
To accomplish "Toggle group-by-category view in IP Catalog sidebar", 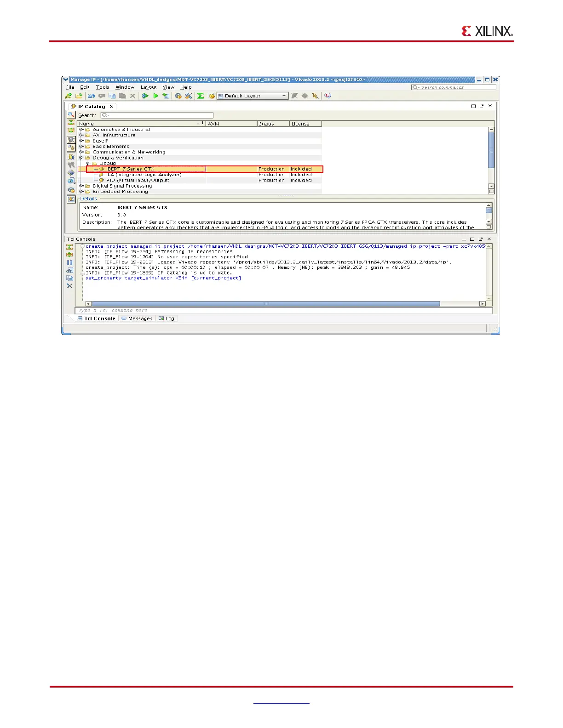I will (71, 148).
